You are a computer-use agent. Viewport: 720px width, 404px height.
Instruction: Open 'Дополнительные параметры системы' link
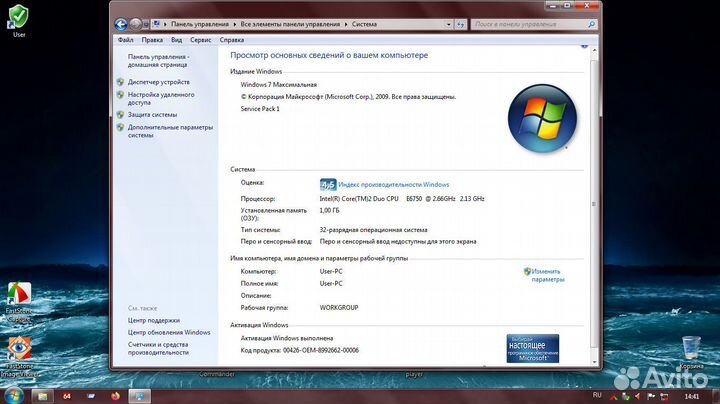[170, 131]
